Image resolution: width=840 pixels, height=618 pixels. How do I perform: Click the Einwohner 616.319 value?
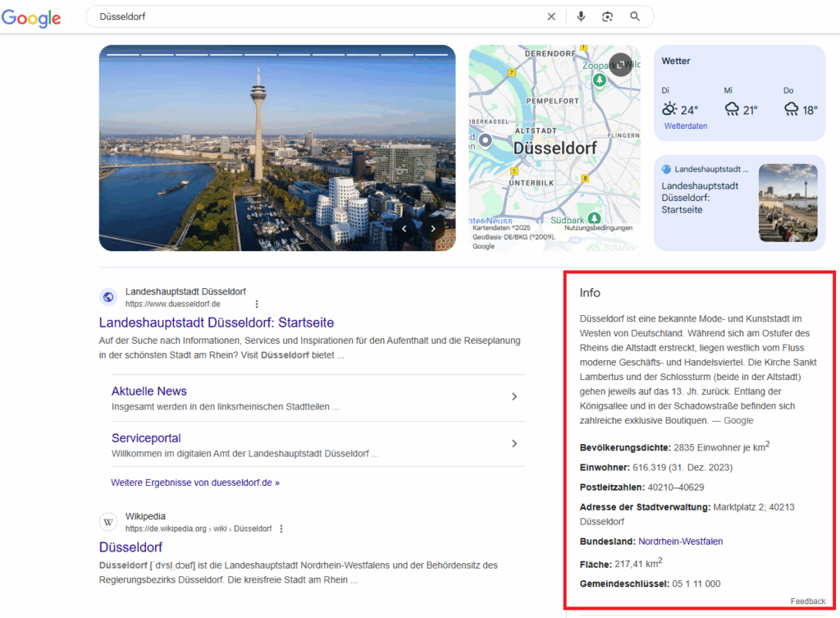[682, 467]
